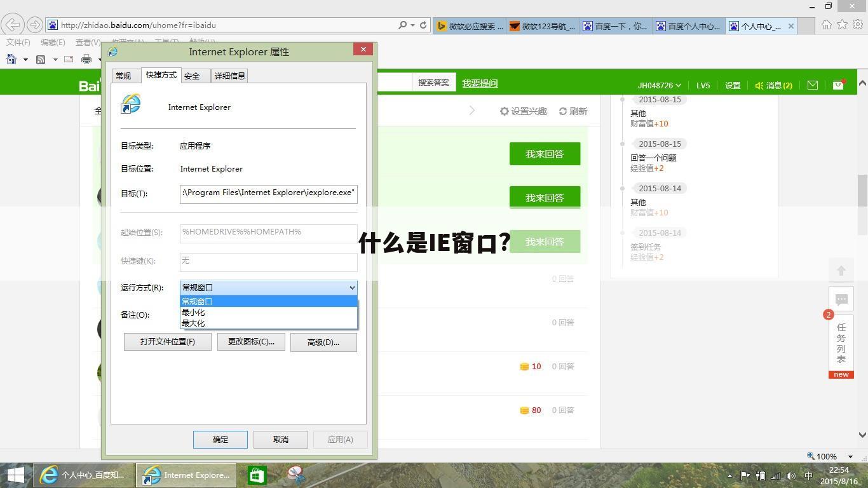Select the 快捷方式 tab in the properties dialog
868x488 pixels.
tap(161, 75)
